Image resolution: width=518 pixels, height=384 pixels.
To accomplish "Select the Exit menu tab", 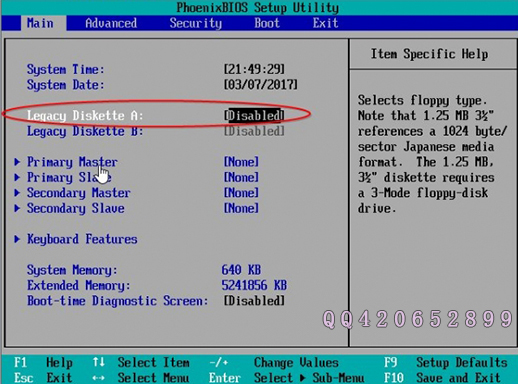I will 325,23.
